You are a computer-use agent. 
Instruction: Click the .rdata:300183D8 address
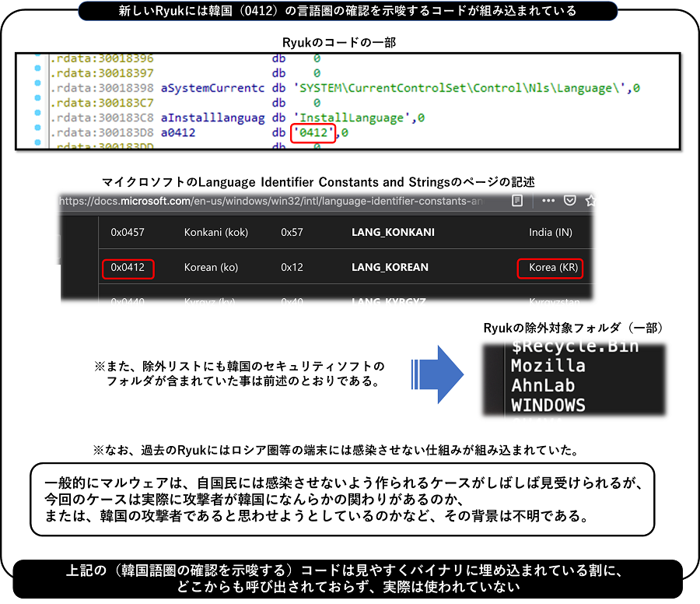click(102, 132)
